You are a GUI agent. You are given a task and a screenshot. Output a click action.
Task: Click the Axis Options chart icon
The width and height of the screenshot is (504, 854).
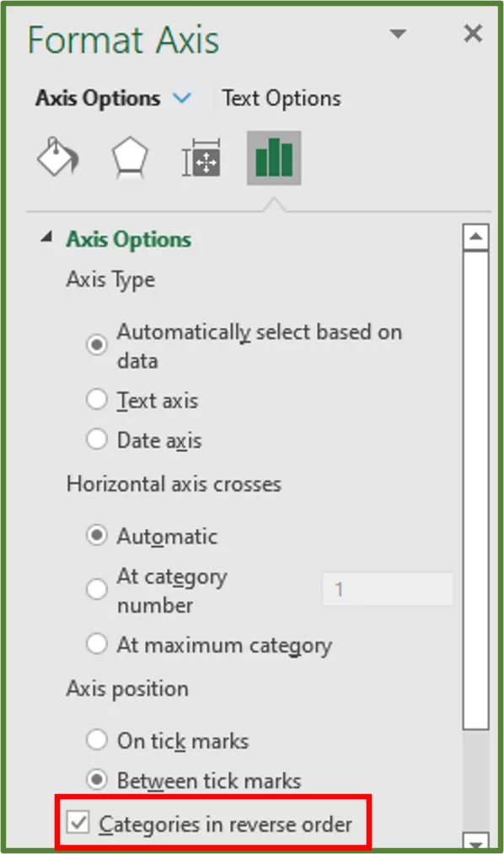pyautogui.click(x=272, y=157)
